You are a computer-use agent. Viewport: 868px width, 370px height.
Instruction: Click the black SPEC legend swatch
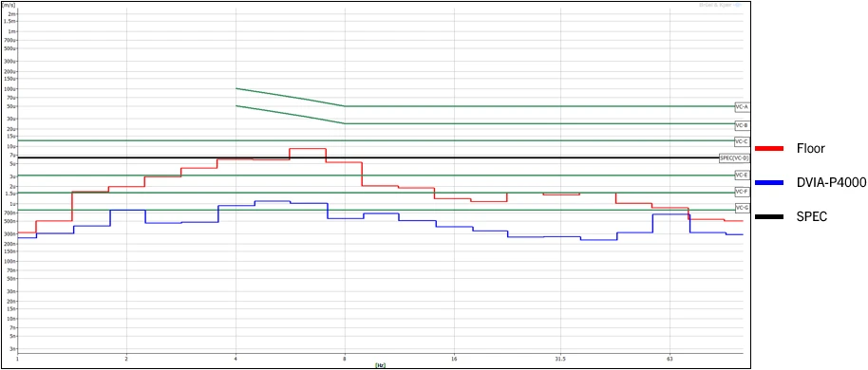769,217
